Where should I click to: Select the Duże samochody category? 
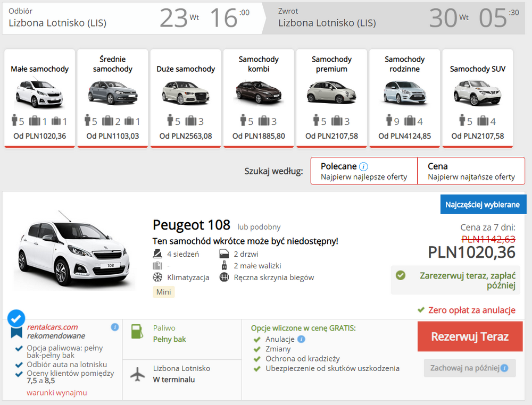pyautogui.click(x=186, y=99)
